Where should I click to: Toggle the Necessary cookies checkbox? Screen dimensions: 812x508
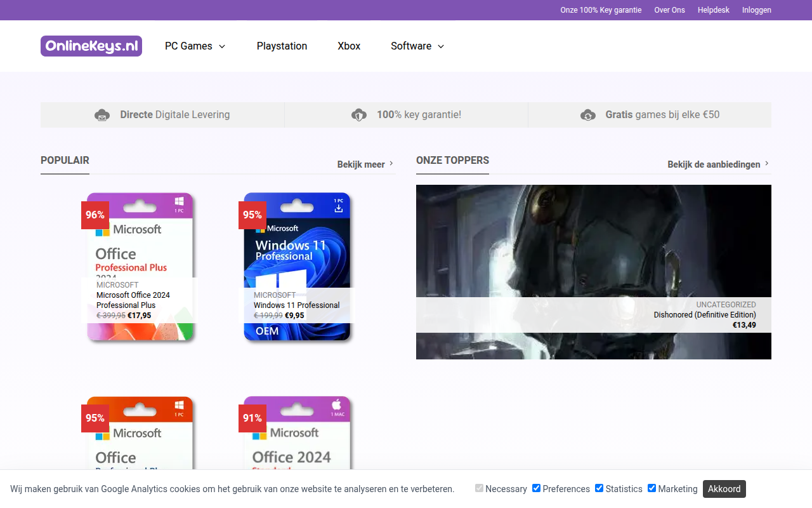point(479,488)
